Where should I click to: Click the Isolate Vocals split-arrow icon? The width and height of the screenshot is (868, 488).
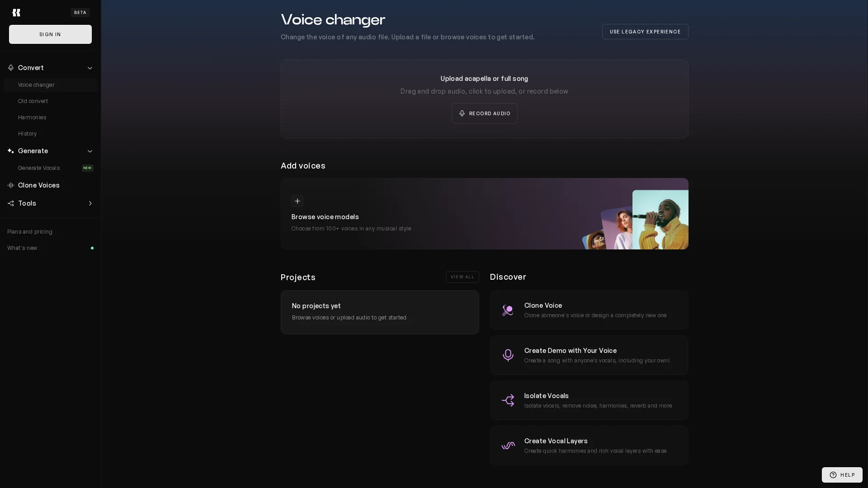point(508,400)
